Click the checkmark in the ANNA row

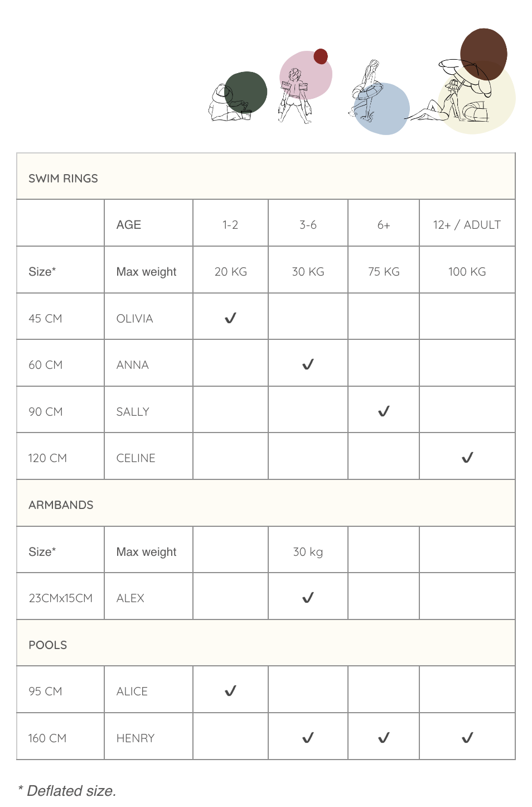click(x=308, y=364)
